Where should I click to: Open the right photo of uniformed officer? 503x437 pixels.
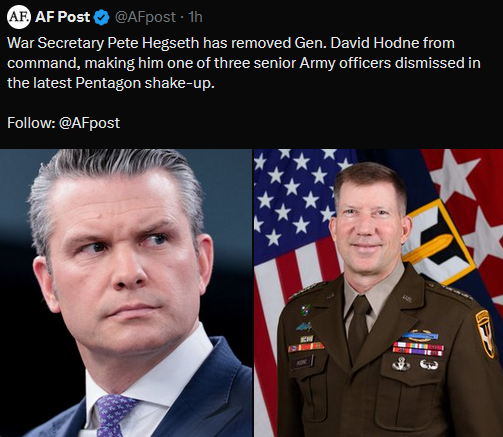coord(378,293)
